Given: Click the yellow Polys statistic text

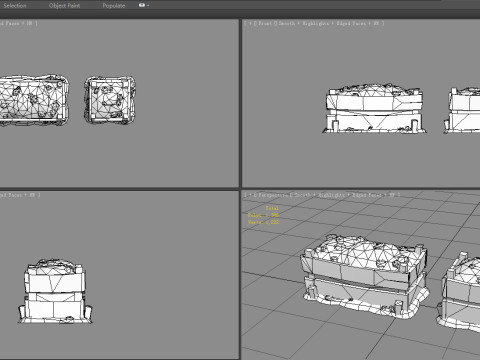Looking at the screenshot, I should pyautogui.click(x=263, y=215).
